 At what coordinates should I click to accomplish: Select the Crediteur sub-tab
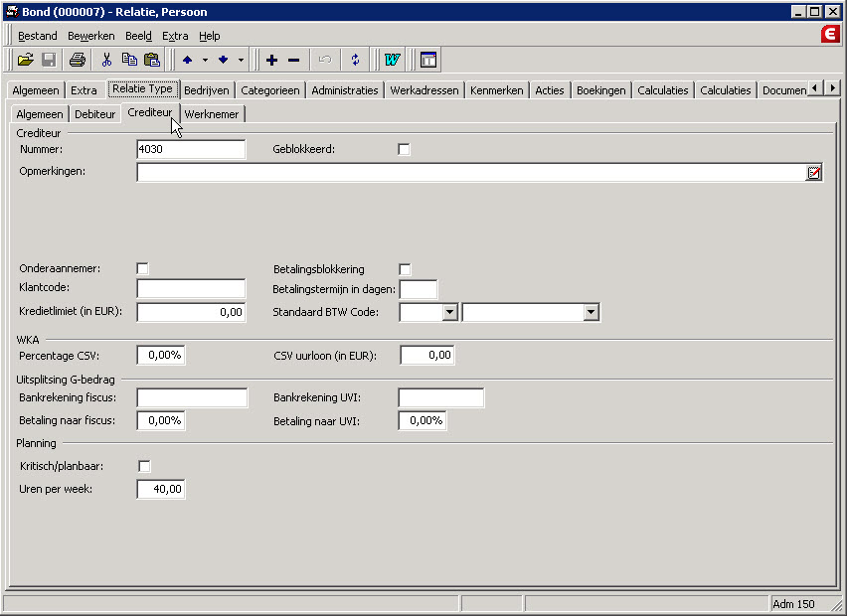(150, 112)
